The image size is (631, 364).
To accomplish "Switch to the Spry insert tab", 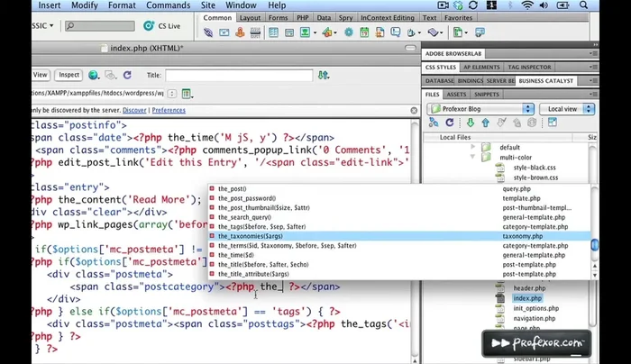I will tap(344, 17).
